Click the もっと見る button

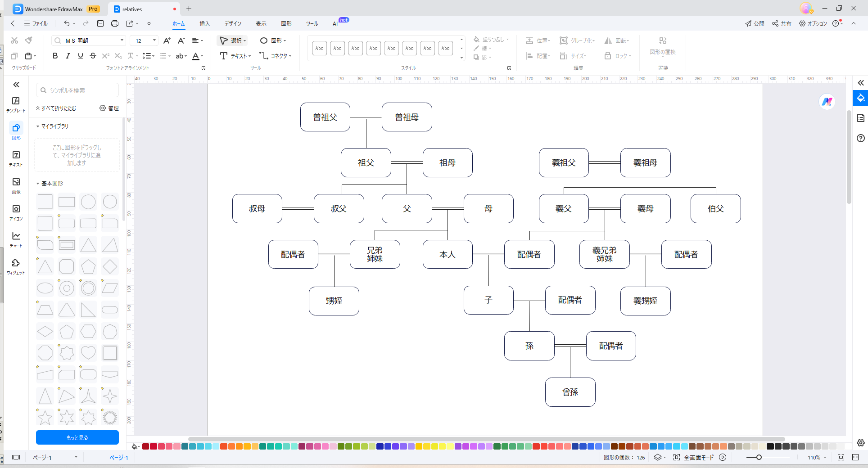tap(77, 437)
